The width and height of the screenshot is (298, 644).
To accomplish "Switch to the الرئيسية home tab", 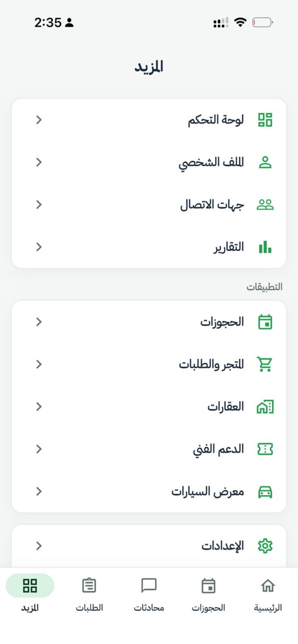I will point(268,594).
